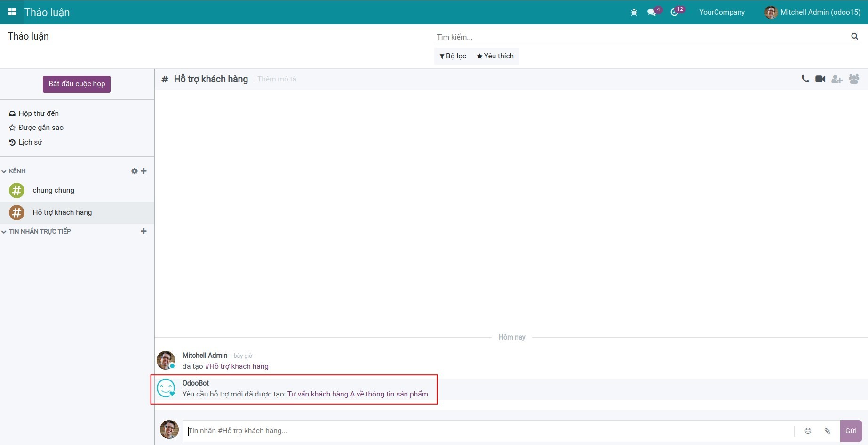Screen dimensions: 868x445
Task: Start a video call with camera icon
Action: 820,79
